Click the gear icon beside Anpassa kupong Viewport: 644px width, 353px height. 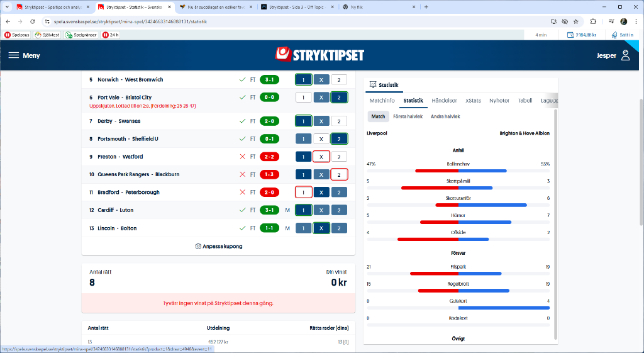pos(198,246)
